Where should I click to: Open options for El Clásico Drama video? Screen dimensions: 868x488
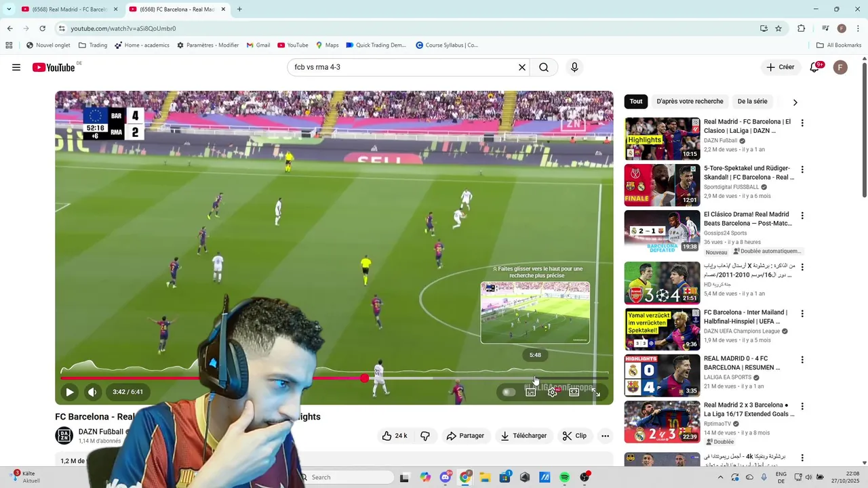click(802, 216)
